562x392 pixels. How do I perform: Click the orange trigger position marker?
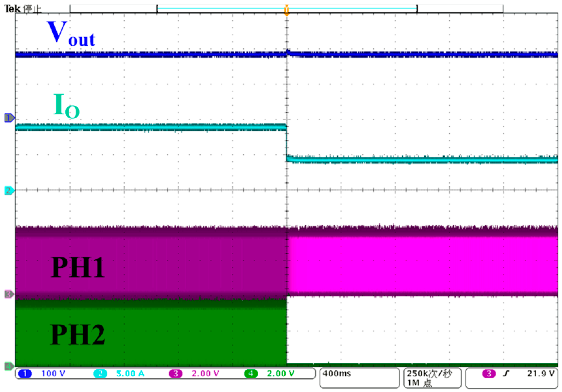click(x=287, y=10)
